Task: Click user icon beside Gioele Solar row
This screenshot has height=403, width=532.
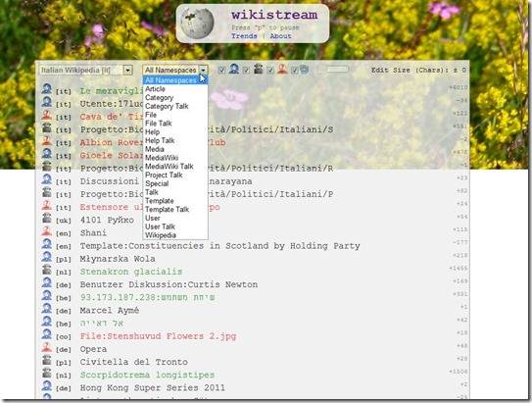Action: 46,154
